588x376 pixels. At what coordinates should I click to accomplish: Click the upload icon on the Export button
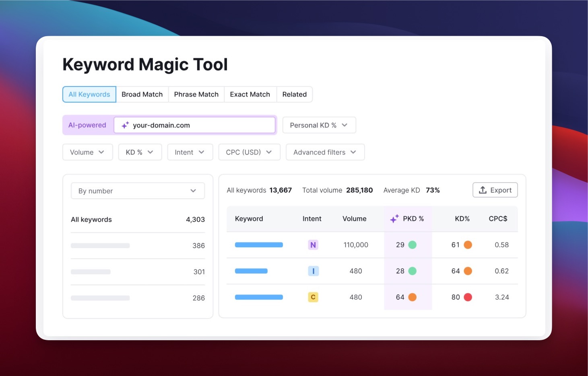[x=483, y=190]
